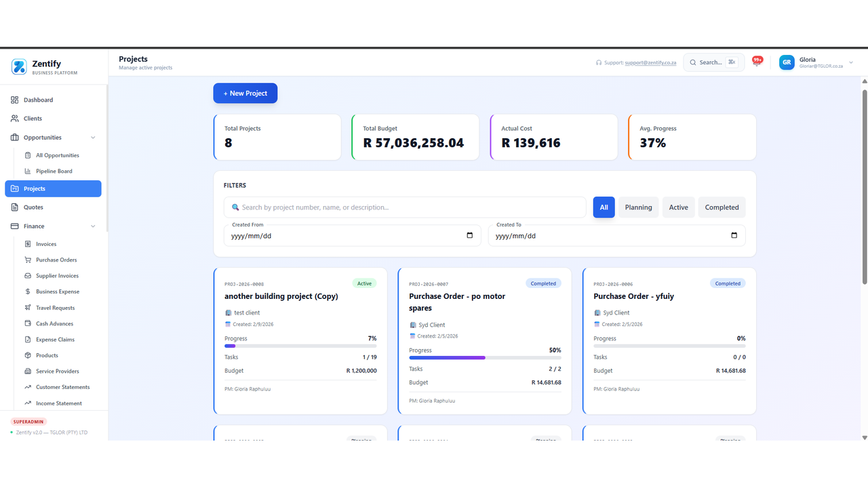Click tasks count 1 / 19
The width and height of the screenshot is (868, 488).
click(x=370, y=357)
